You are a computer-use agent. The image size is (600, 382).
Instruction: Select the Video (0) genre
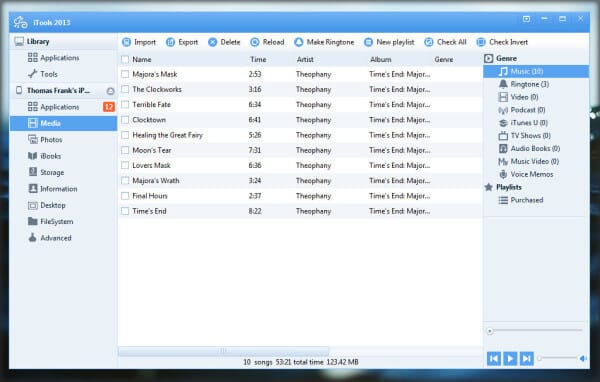tap(518, 97)
